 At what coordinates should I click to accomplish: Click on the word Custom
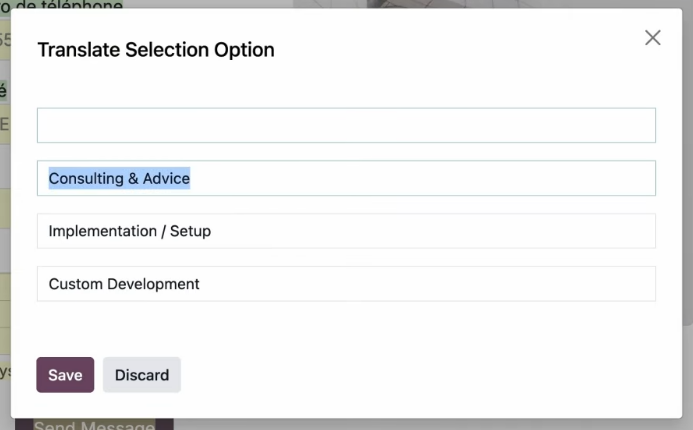coord(74,284)
